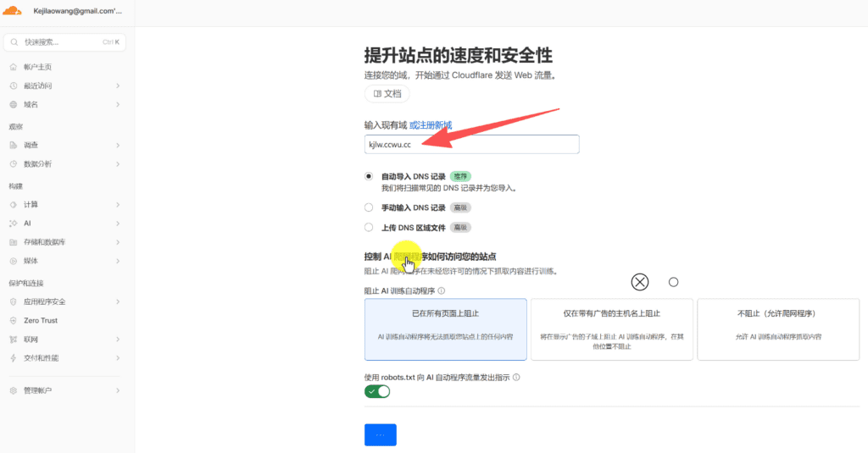This screenshot has height=453, width=868.
Task: Click the circled X icon
Action: [x=640, y=282]
